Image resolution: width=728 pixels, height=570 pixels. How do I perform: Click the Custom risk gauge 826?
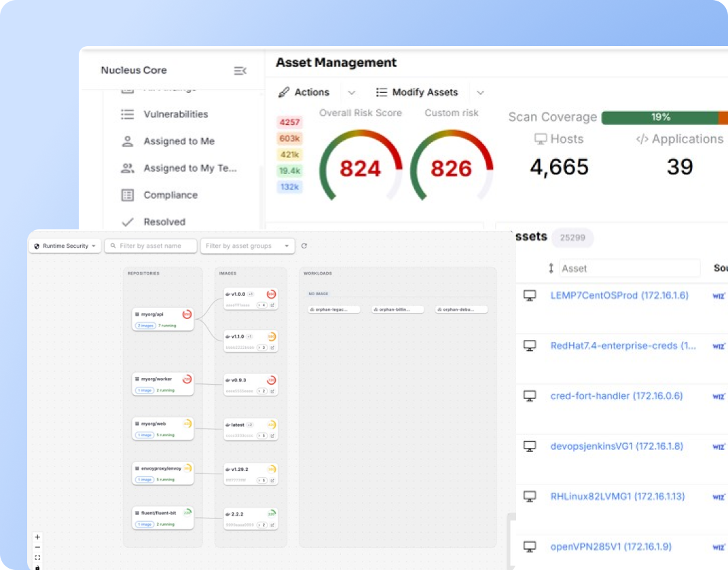[452, 166]
